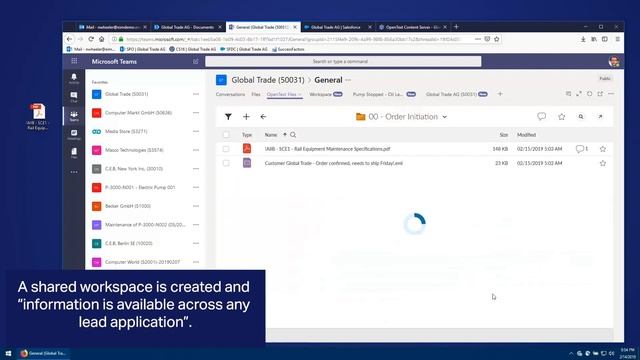This screenshot has height=360, width=640.
Task: Open the Activity bell in Teams sidebar
Action: [74, 78]
